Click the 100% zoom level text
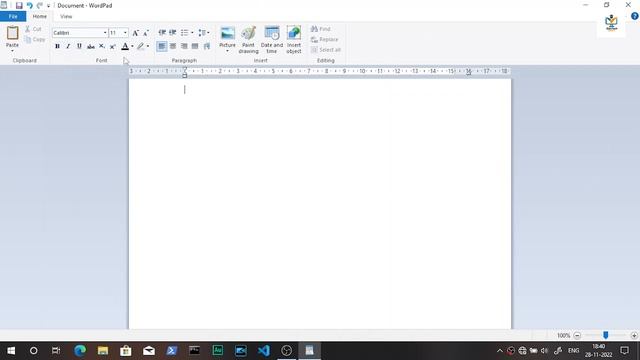Viewport: 640px width, 360px height. point(563,336)
